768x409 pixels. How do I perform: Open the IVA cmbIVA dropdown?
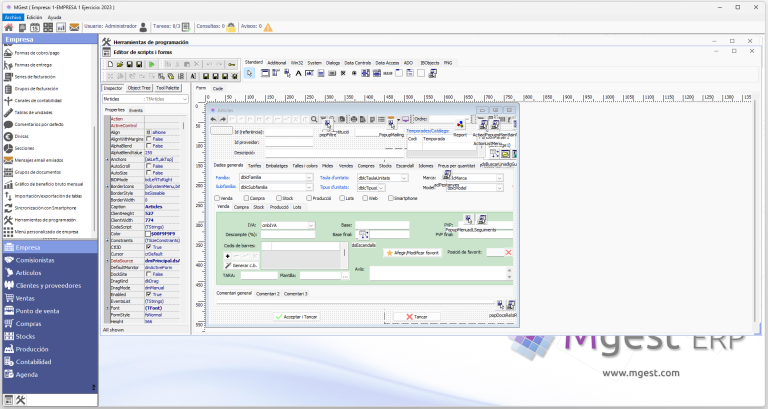coord(311,225)
